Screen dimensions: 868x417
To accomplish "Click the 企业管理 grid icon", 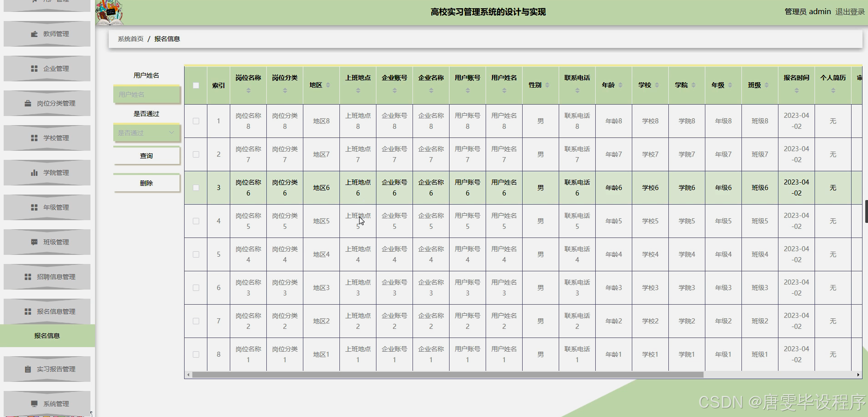I will (x=34, y=68).
